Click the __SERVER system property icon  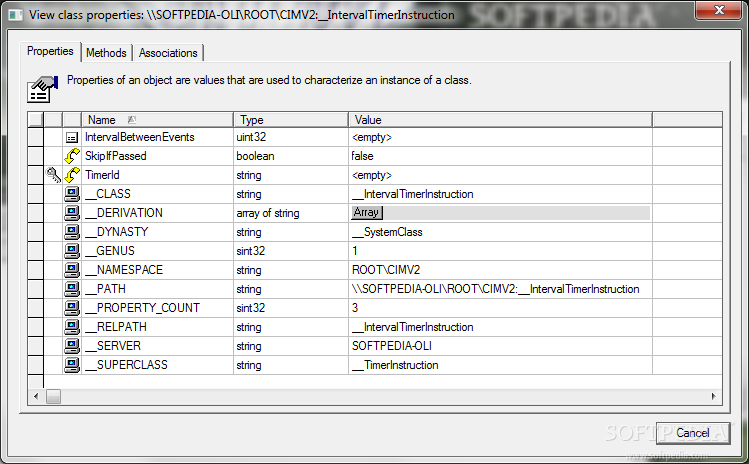tap(72, 346)
